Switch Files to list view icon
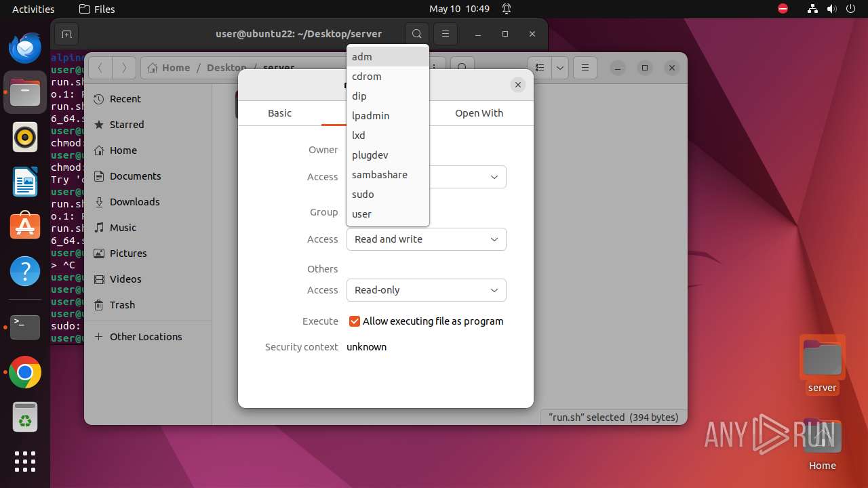868x488 pixels. (x=540, y=68)
